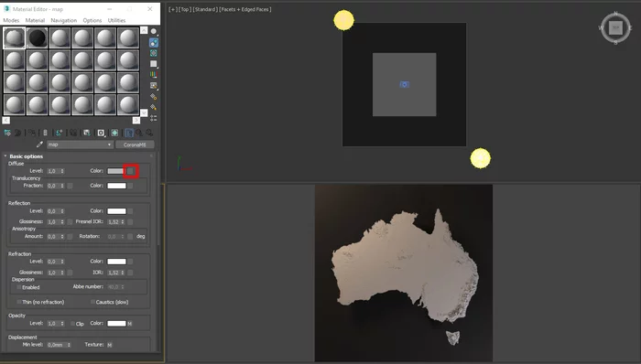
Task: Click the Reflection white color swatch
Action: coord(116,211)
